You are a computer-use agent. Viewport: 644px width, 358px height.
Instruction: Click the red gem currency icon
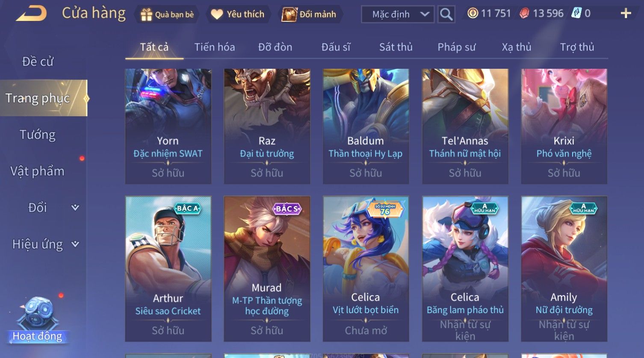[524, 14]
